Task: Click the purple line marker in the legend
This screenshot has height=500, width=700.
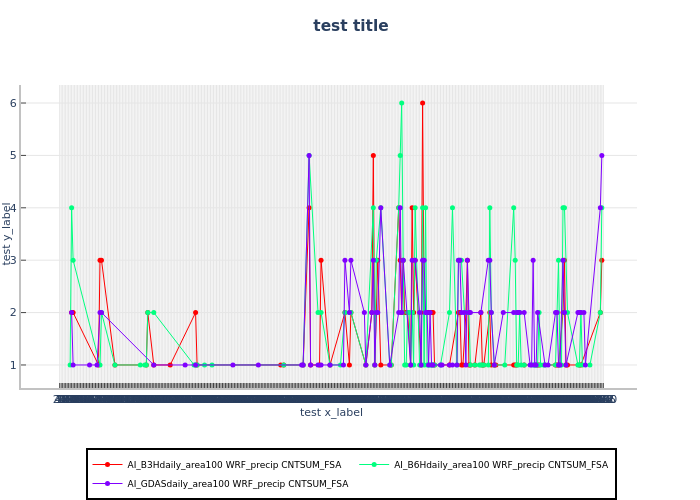Action: [108, 484]
